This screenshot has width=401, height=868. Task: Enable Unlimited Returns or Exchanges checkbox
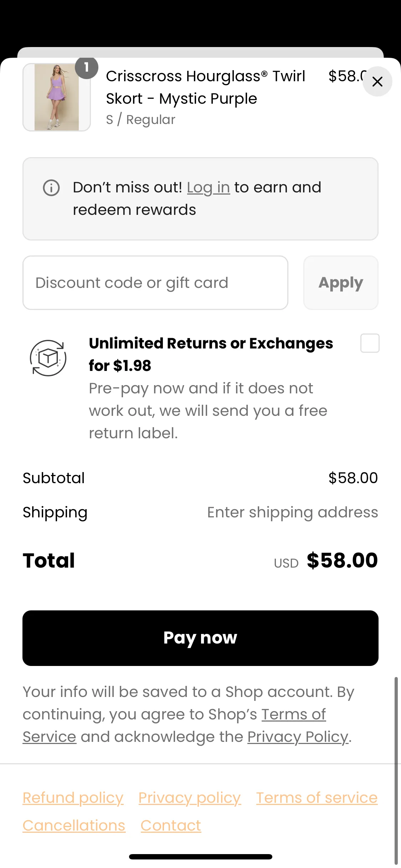370,343
